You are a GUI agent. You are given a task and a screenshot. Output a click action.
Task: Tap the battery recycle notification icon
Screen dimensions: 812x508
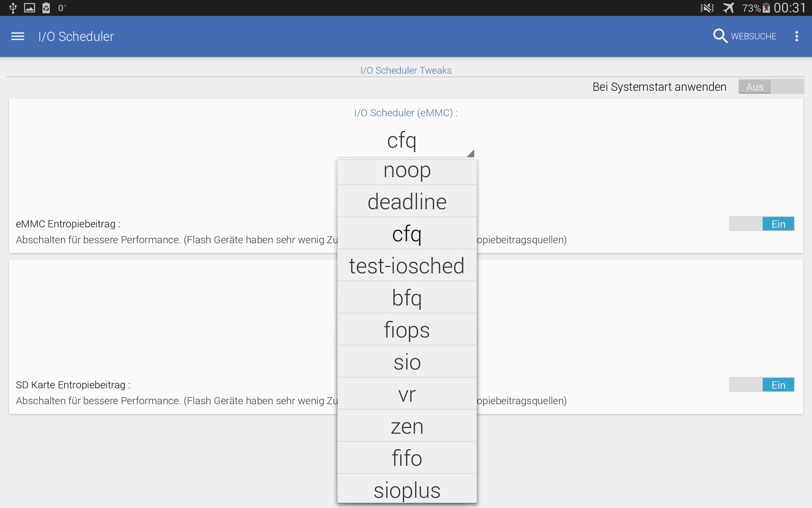tap(46, 8)
